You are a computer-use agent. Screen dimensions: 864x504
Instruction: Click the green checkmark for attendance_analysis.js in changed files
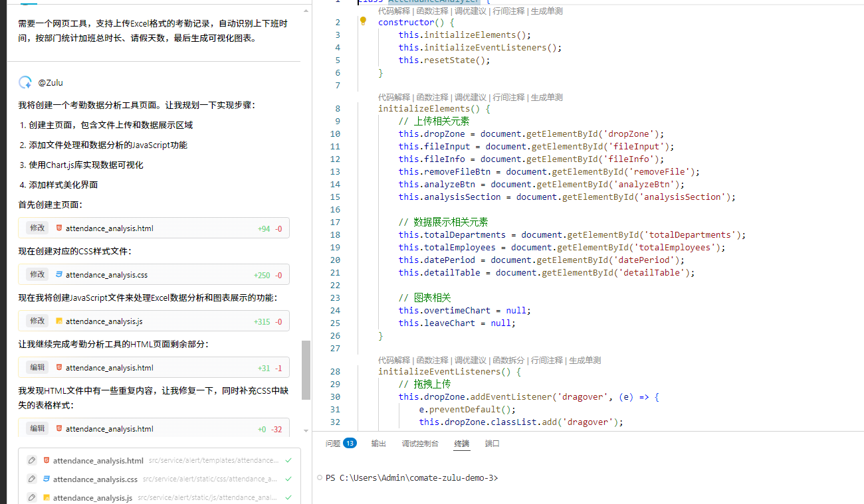288,497
